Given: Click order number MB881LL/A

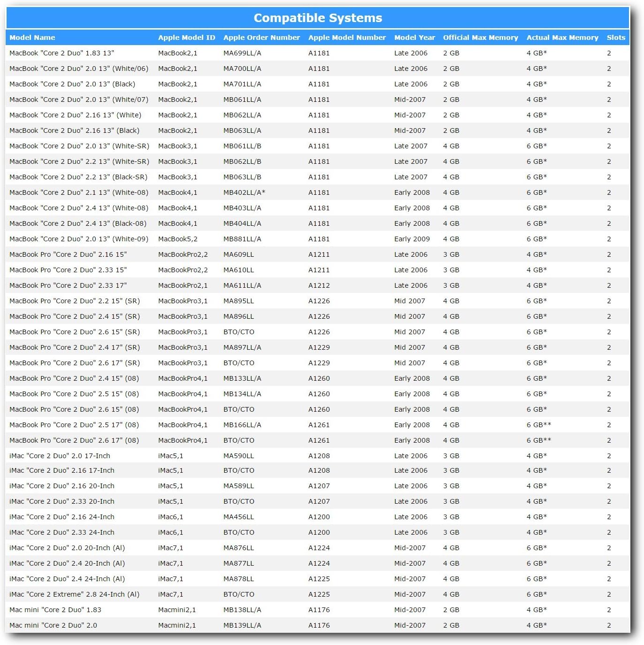Looking at the screenshot, I should (242, 239).
